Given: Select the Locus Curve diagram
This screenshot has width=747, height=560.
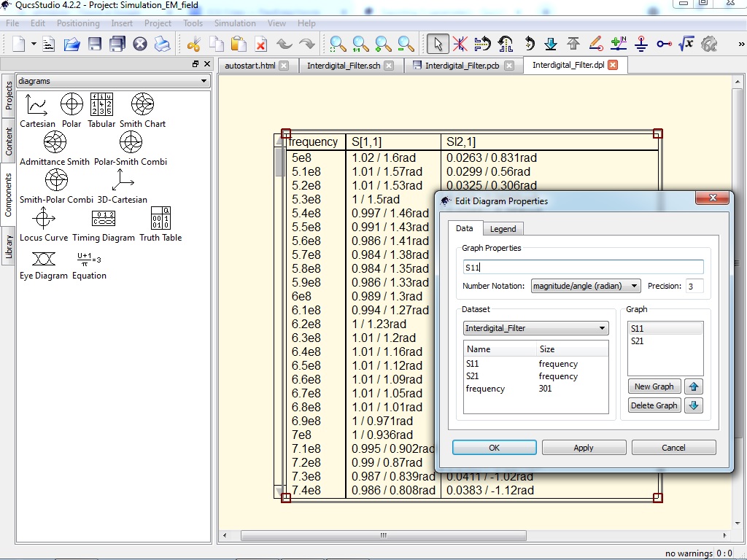Looking at the screenshot, I should point(43,225).
